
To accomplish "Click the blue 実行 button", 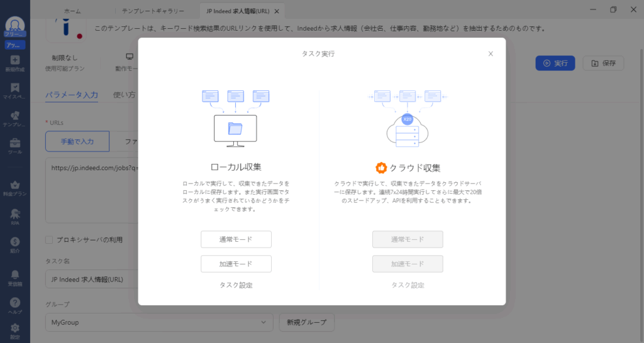I will click(555, 63).
